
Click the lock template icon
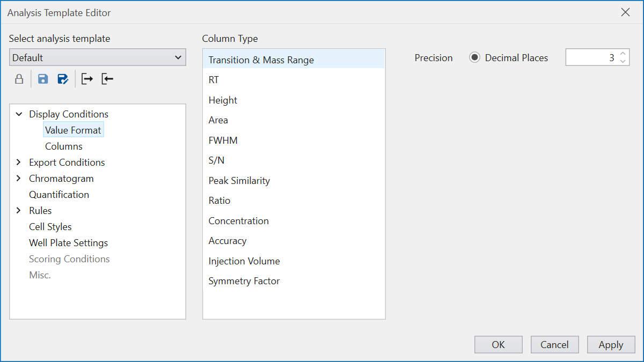tap(19, 79)
